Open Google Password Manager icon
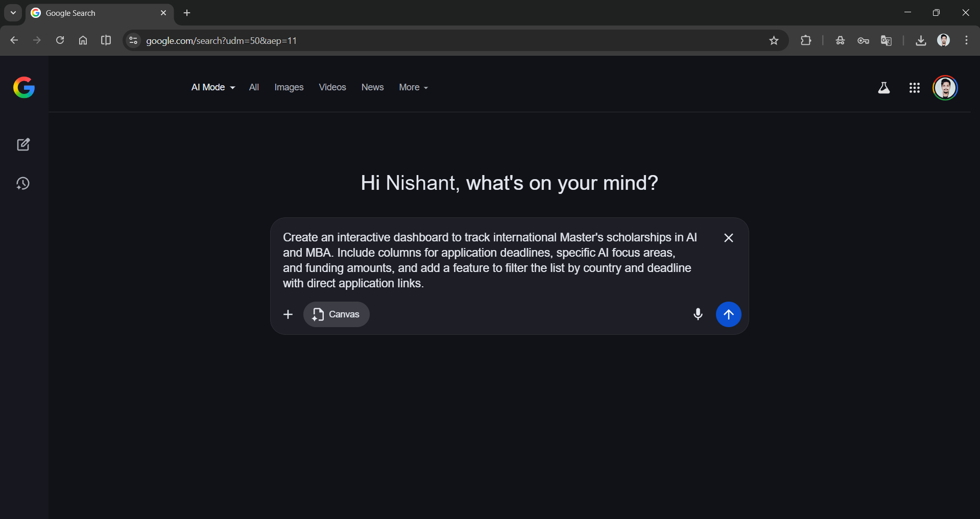 [x=863, y=40]
